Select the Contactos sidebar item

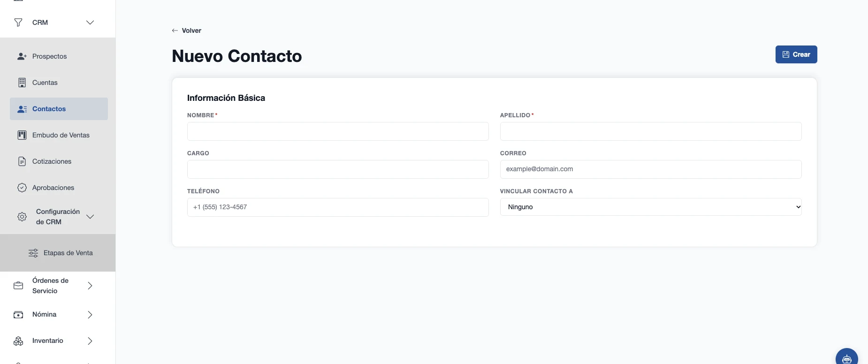(59, 109)
